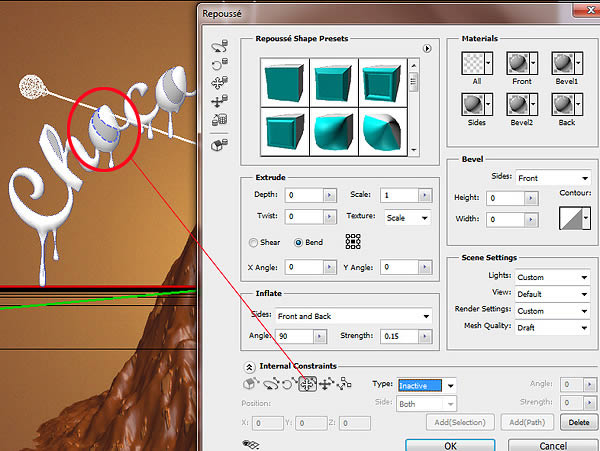Select the 3D object roll tool icon
The image size is (600, 451).
[x=220, y=64]
